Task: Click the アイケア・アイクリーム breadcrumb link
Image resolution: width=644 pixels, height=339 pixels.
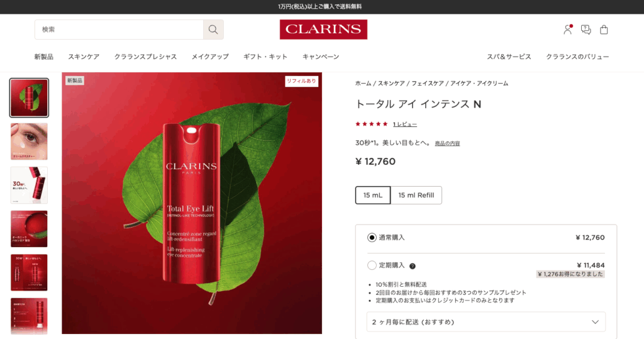Action: pos(479,84)
